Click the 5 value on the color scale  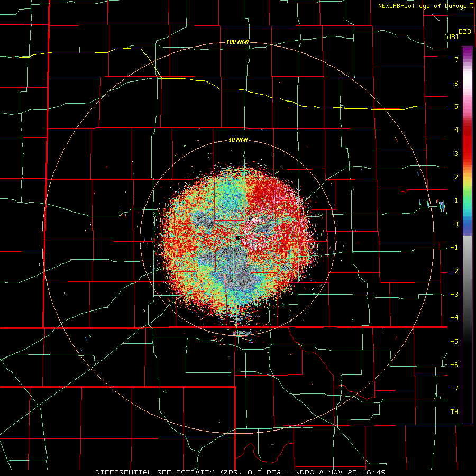click(x=456, y=107)
